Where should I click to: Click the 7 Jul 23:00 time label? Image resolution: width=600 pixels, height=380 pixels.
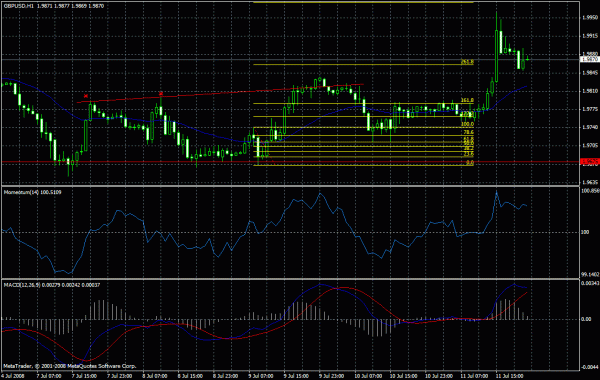[x=119, y=376]
